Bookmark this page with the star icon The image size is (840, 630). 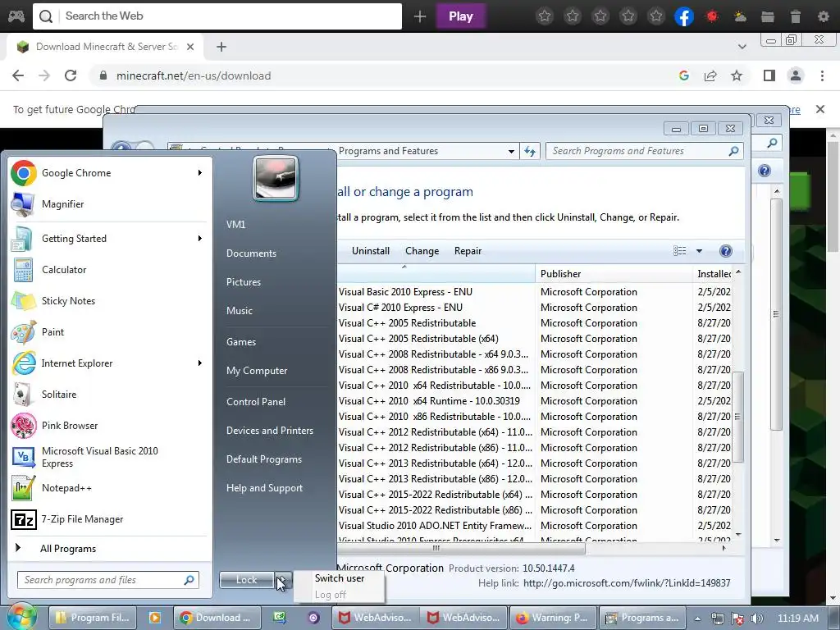737,75
